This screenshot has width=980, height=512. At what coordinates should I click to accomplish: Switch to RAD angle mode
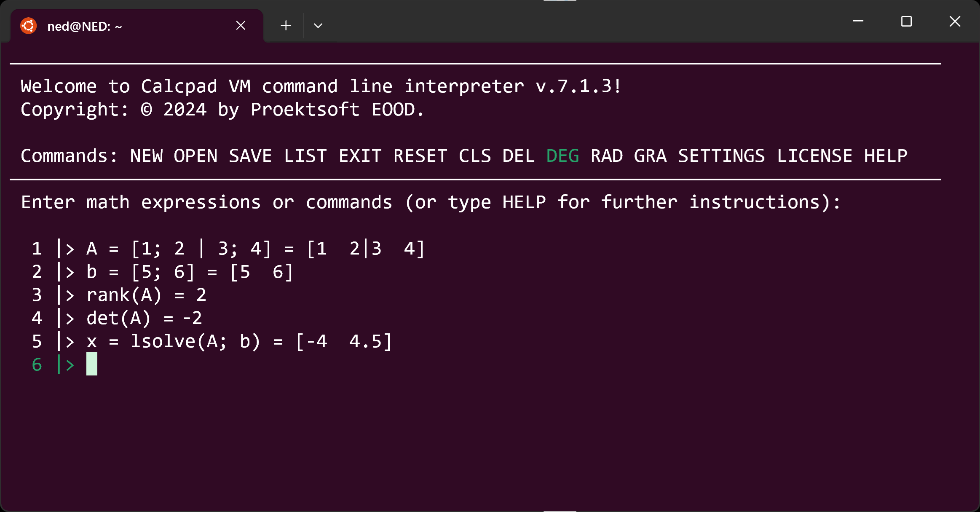pos(607,155)
